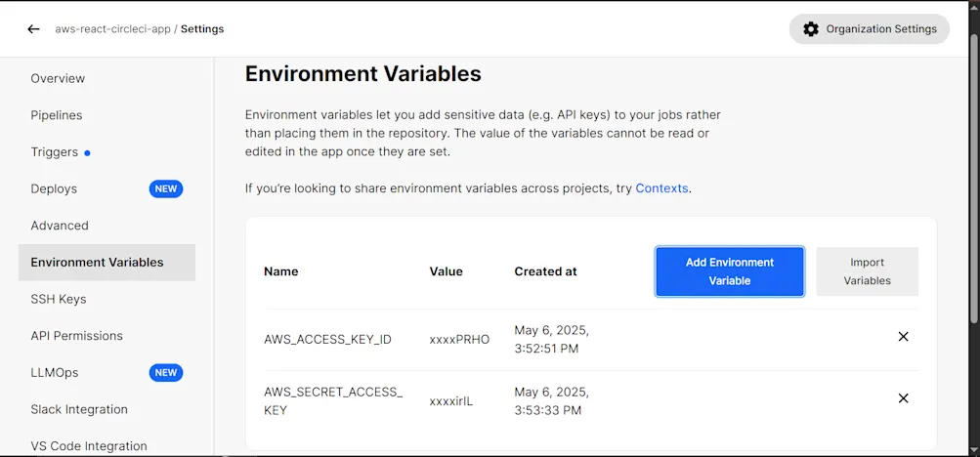980x457 pixels.
Task: Open LLMOps settings
Action: [55, 373]
